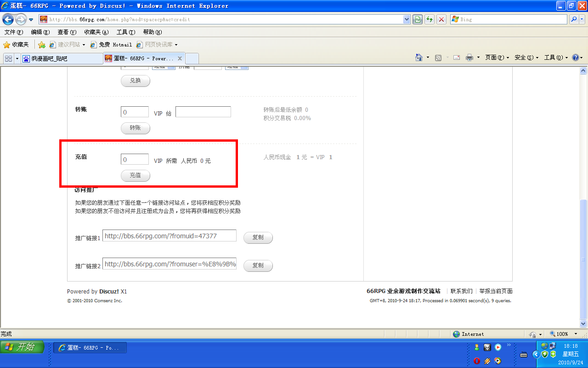Open a new blank tab
588x368 pixels.
[x=192, y=58]
